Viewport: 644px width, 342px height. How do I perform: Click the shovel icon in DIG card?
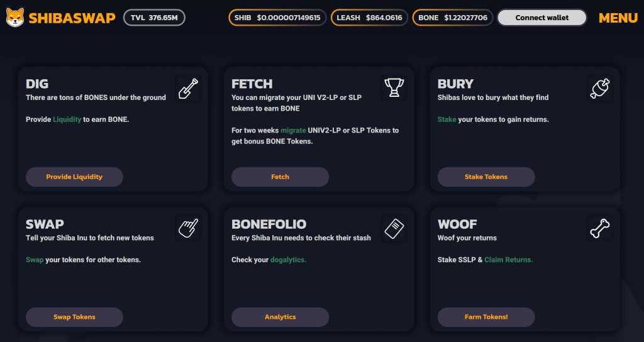189,88
